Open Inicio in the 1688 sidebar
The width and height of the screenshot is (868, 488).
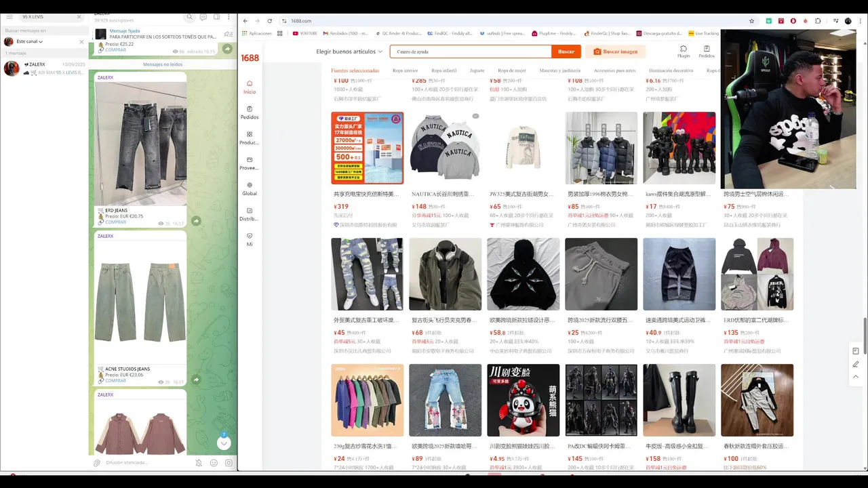[250, 87]
